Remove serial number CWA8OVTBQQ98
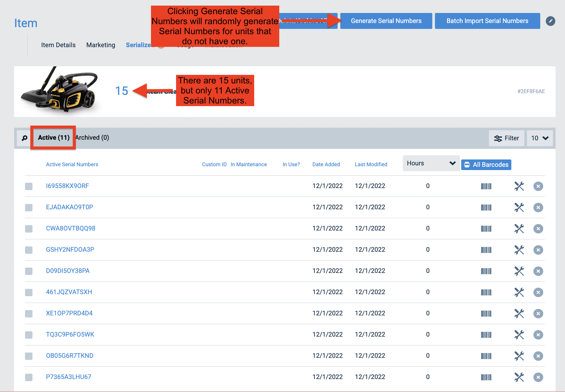This screenshot has height=392, width=565. (x=538, y=228)
